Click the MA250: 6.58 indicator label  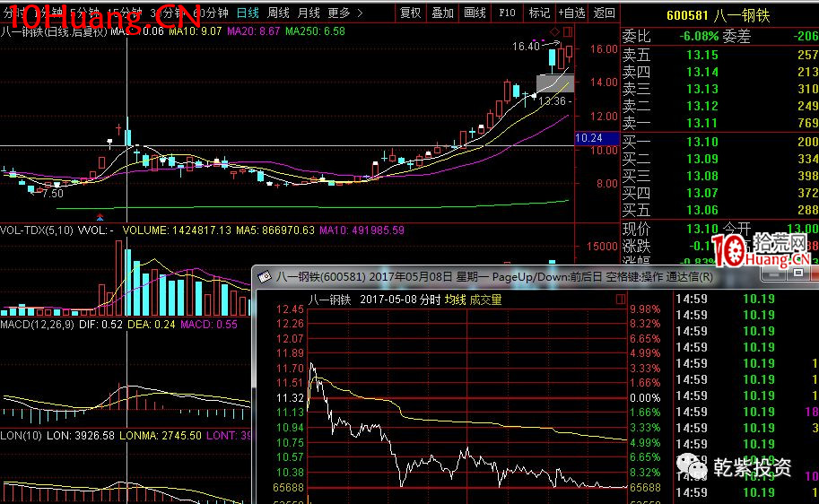(x=315, y=31)
